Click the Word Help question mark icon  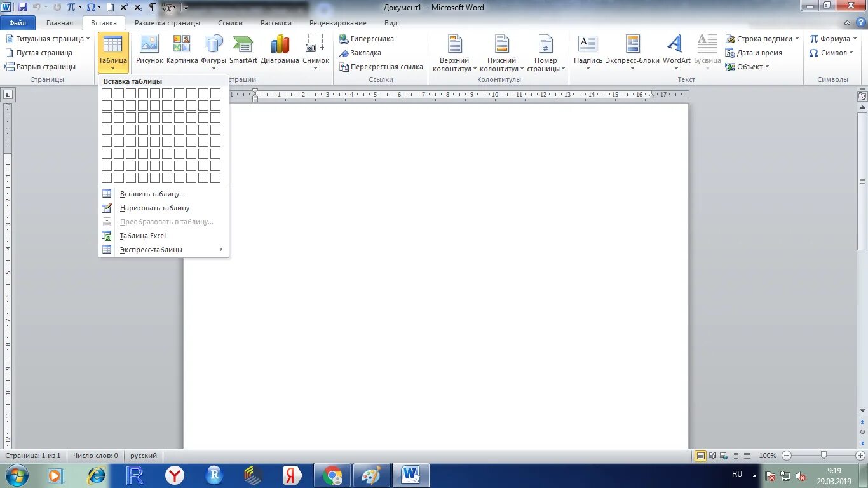tap(860, 23)
